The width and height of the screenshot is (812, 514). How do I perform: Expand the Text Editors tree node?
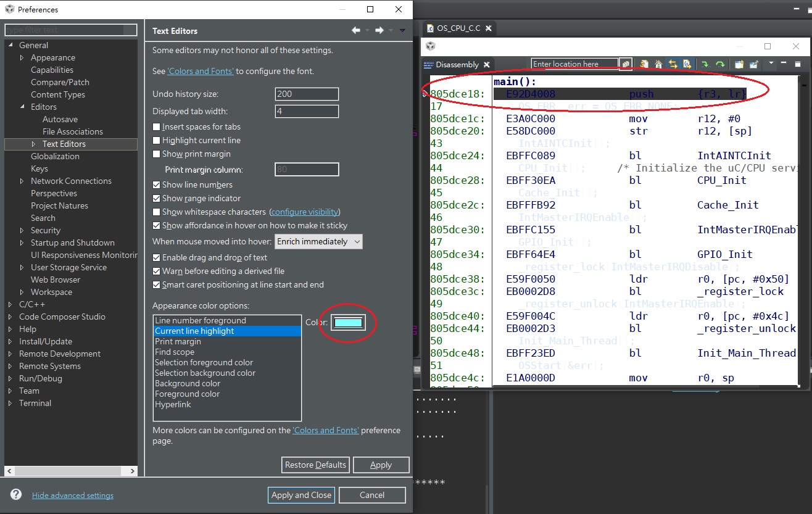coord(33,144)
